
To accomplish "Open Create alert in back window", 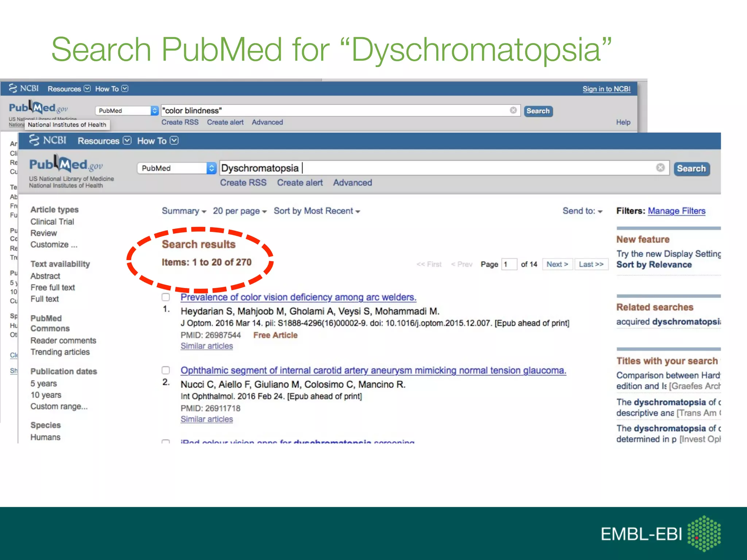I will (x=225, y=122).
